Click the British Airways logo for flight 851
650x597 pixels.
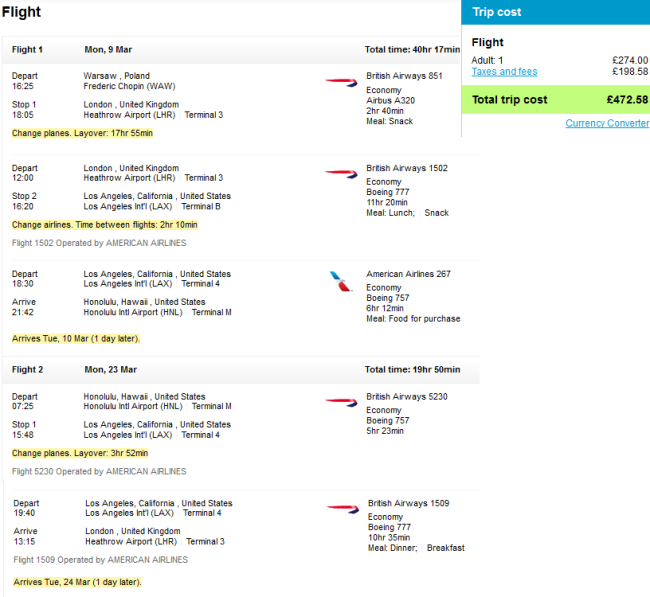[341, 82]
